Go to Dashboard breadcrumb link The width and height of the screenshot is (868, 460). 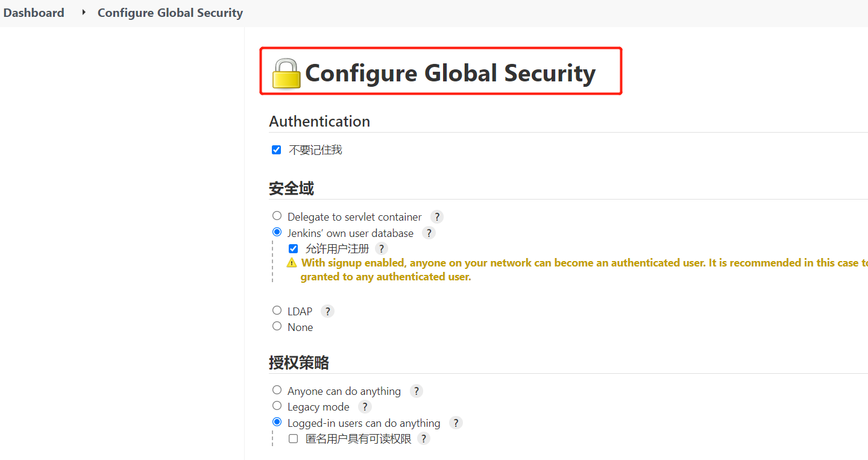click(34, 13)
